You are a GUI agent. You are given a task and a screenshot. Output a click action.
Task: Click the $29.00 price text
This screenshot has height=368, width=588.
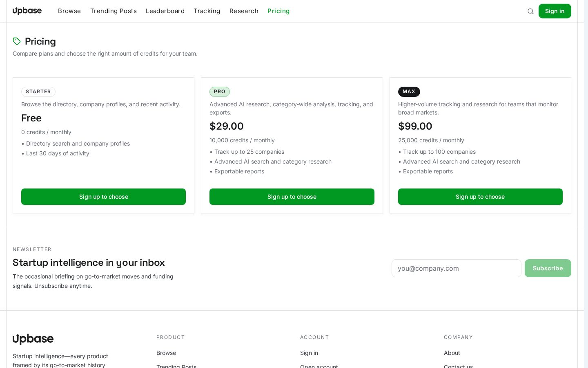[x=227, y=126]
